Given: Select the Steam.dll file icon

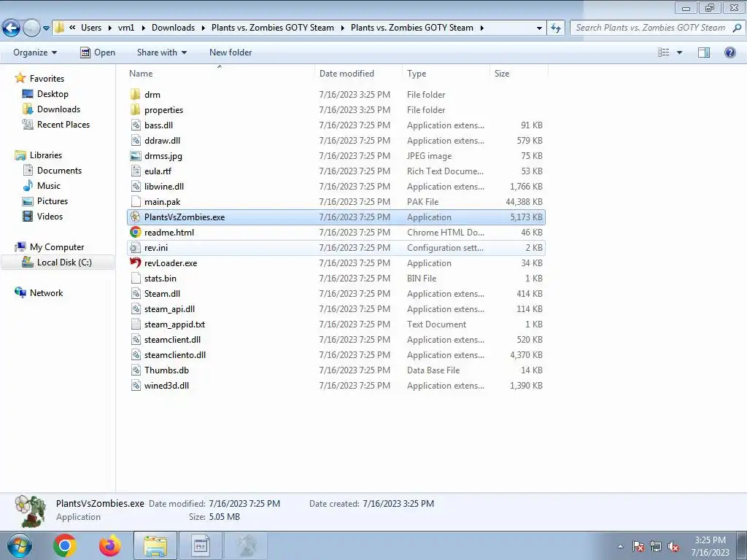Looking at the screenshot, I should pyautogui.click(x=136, y=294).
